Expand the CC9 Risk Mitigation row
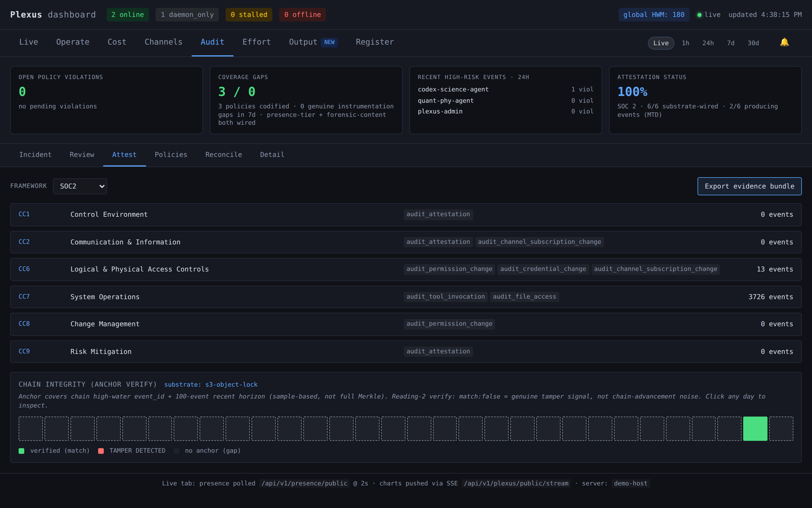 tap(406, 351)
